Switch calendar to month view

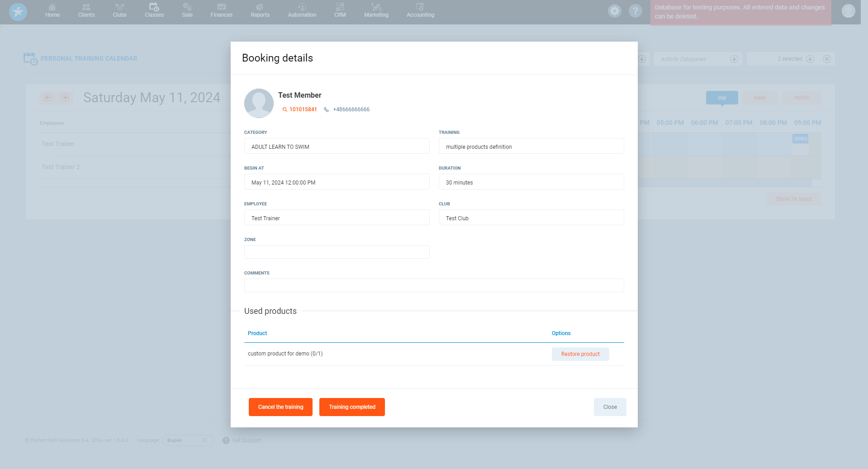[x=802, y=98]
